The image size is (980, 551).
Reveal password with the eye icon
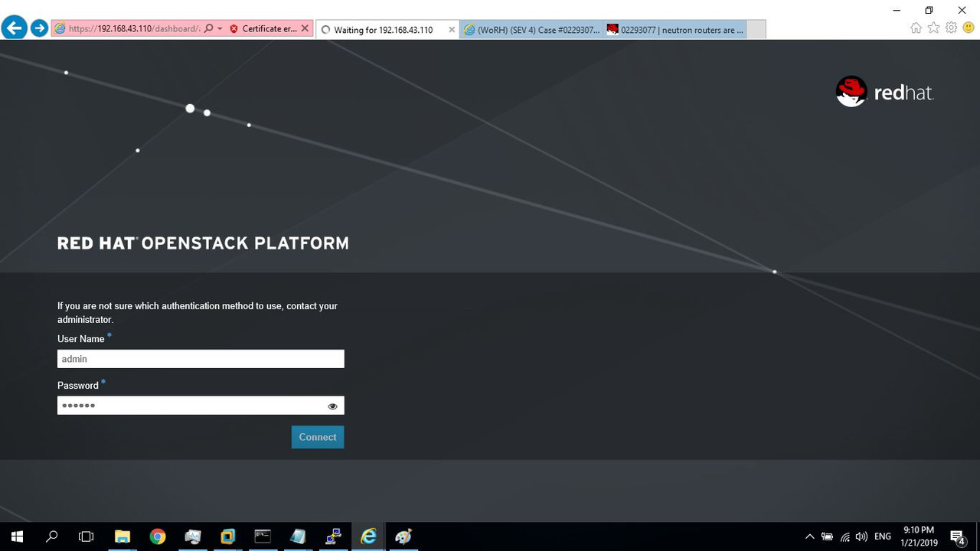[332, 406]
